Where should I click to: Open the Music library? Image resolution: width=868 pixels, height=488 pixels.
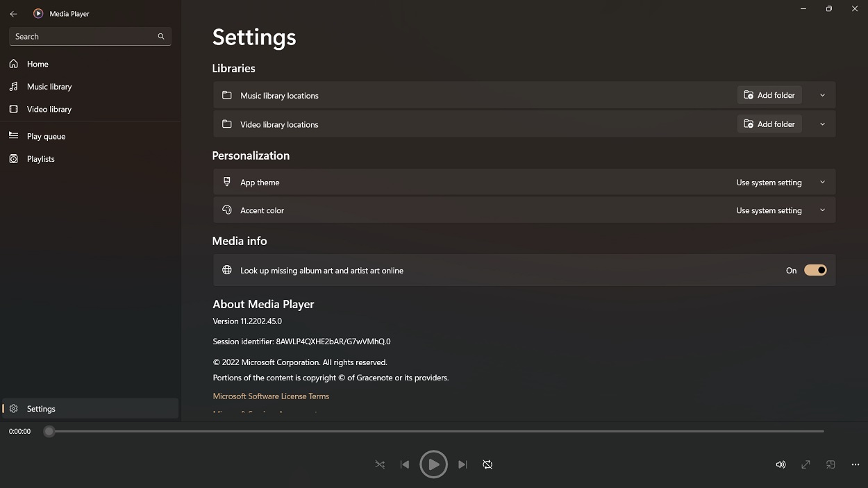[x=90, y=87]
